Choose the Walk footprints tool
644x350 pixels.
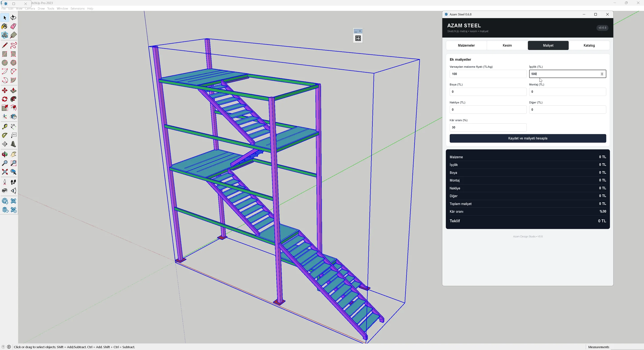[13, 182]
